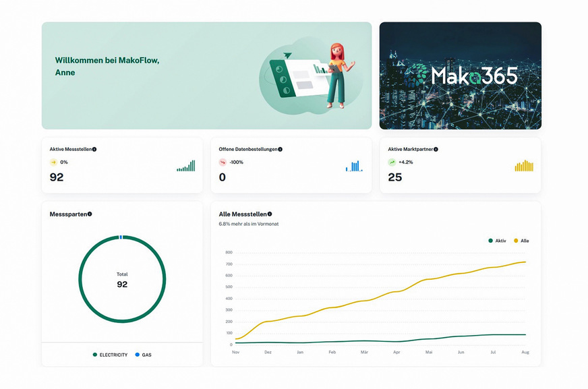Expand the blue Offene Datenbestellungen mini chart
Screen dimensions: 588x389
point(356,165)
